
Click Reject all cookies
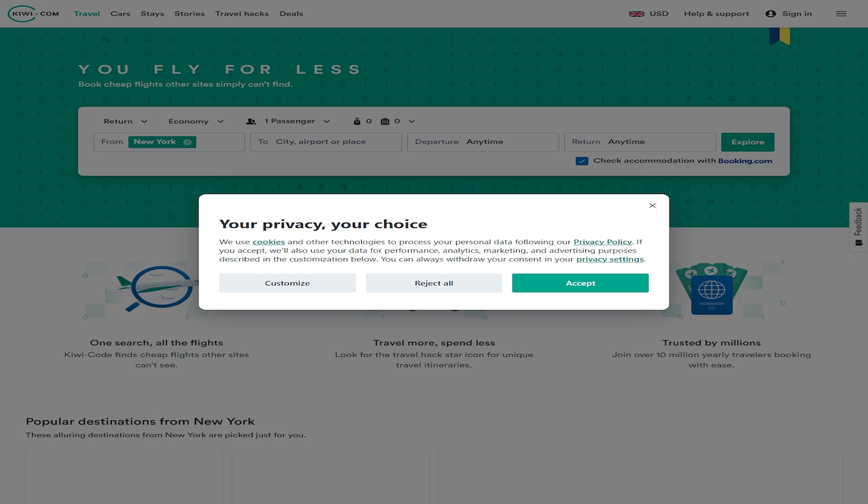pyautogui.click(x=434, y=283)
